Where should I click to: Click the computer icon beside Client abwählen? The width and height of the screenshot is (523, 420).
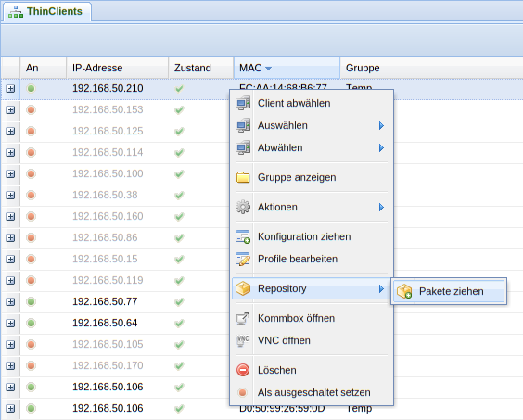pyautogui.click(x=243, y=103)
